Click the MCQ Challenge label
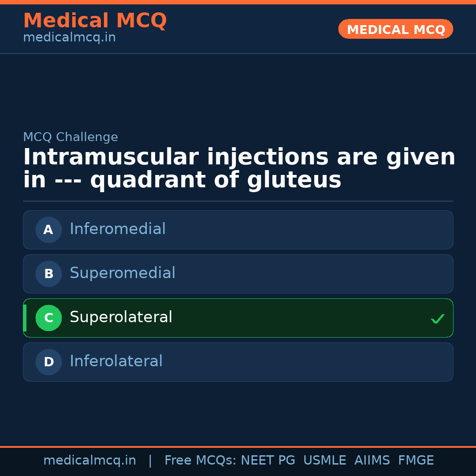Viewport: 476px width, 476px height. point(71,137)
